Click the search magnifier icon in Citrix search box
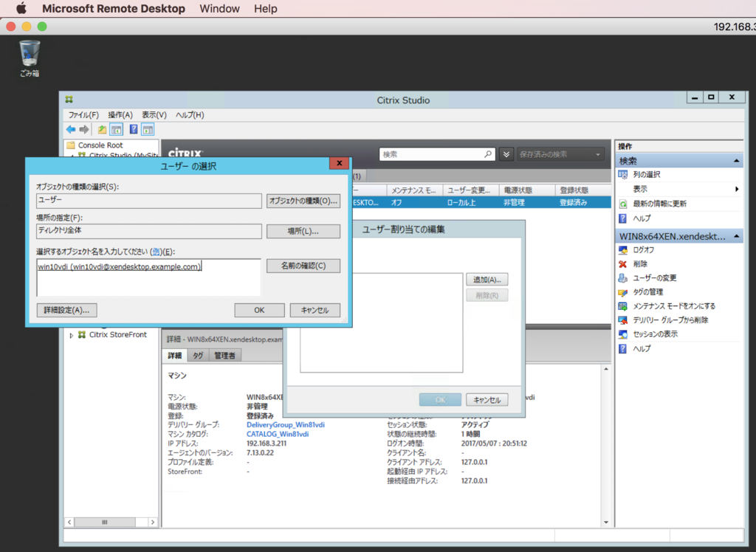Image resolution: width=756 pixels, height=552 pixels. pyautogui.click(x=488, y=154)
